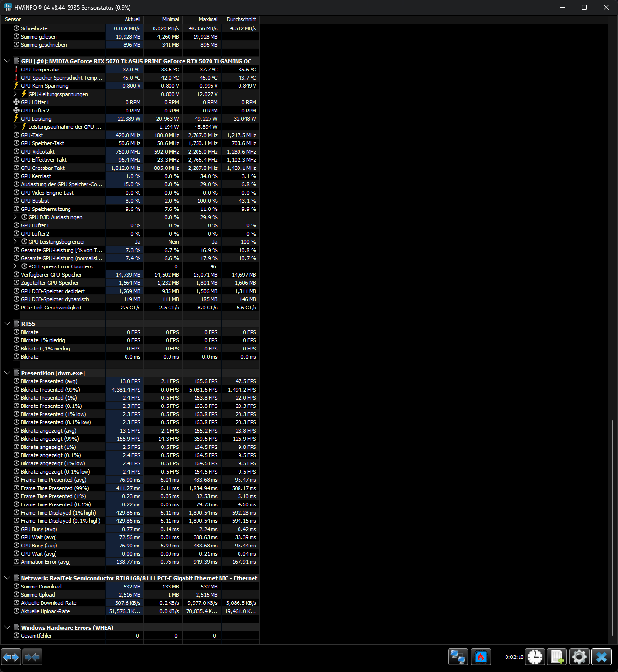Select the GPU-Buslast row
This screenshot has width=618, height=672.
click(130, 201)
